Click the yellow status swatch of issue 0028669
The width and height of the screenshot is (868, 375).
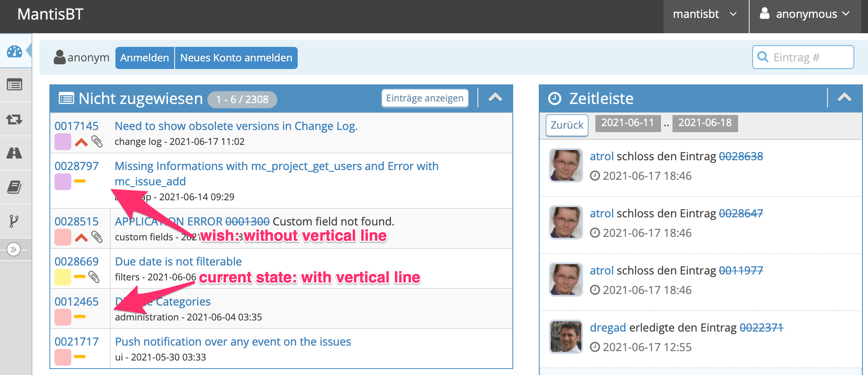click(x=63, y=277)
